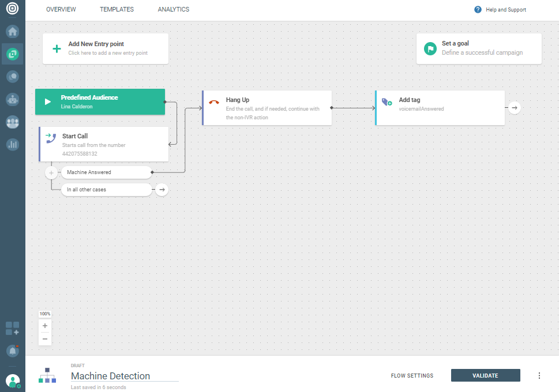The image size is (559, 392).
Task: Click the chat bubbles sidebar icon
Action: [x=12, y=77]
